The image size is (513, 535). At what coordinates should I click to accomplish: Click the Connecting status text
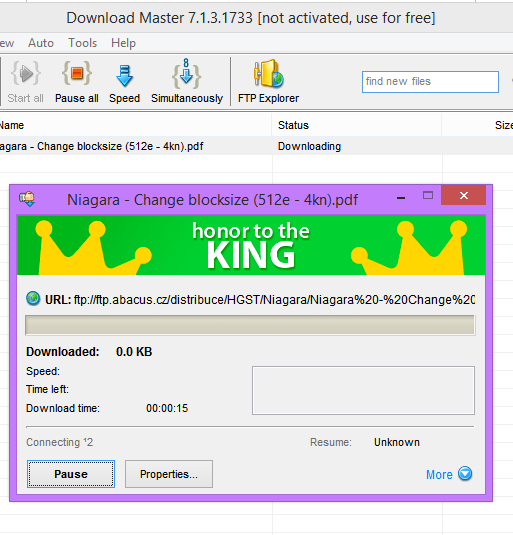[x=59, y=442]
